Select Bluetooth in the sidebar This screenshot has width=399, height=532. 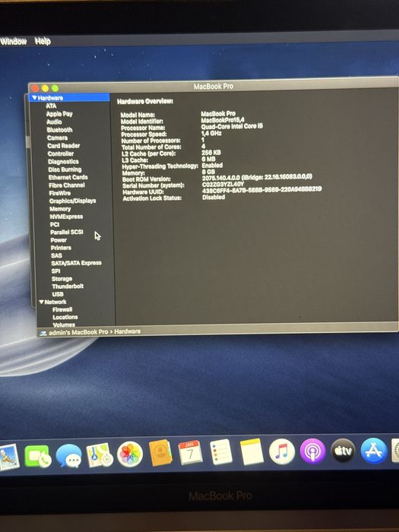click(x=60, y=130)
